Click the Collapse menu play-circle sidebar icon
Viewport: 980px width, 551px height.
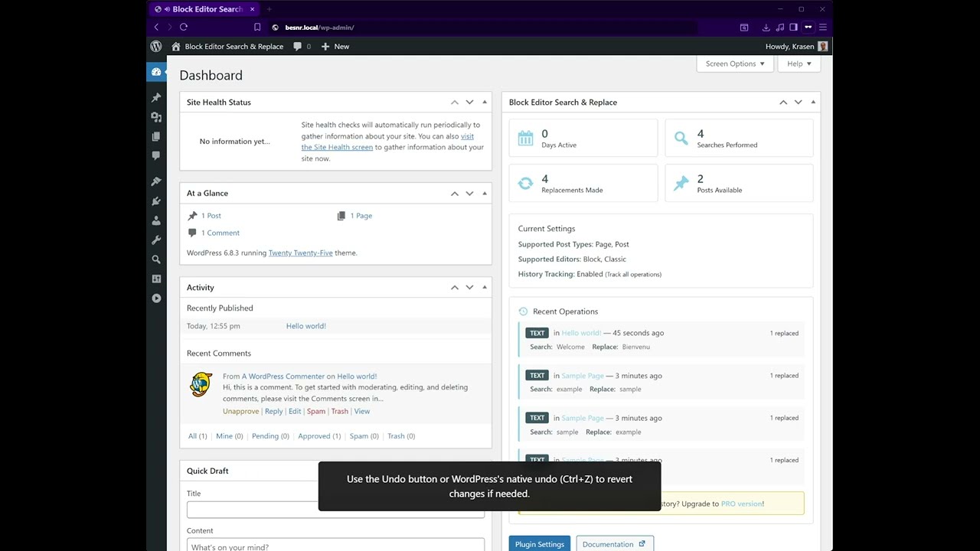click(x=156, y=298)
